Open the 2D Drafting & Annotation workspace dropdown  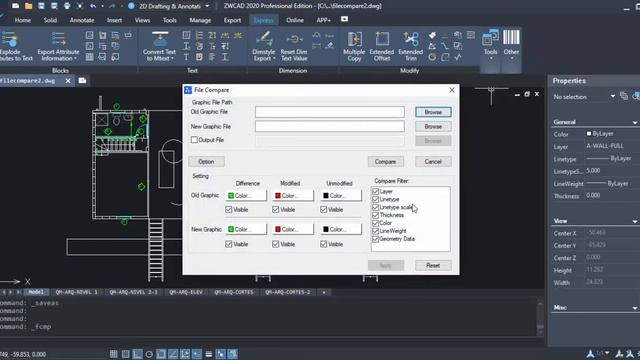(207, 6)
